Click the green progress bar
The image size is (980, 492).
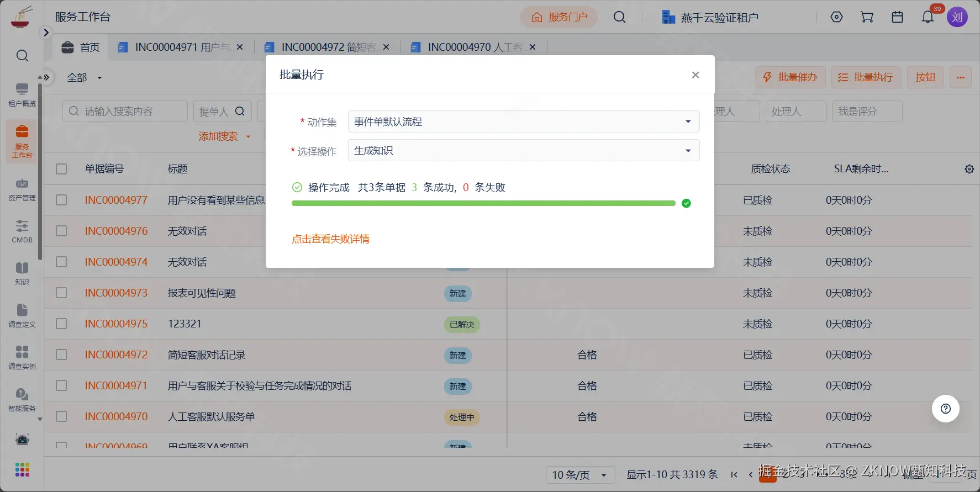[x=483, y=203]
